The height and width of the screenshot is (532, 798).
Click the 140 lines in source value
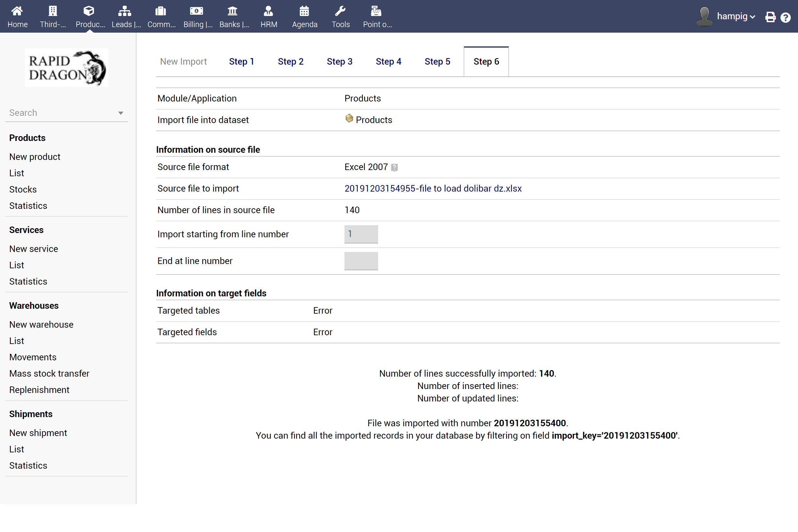pos(352,210)
